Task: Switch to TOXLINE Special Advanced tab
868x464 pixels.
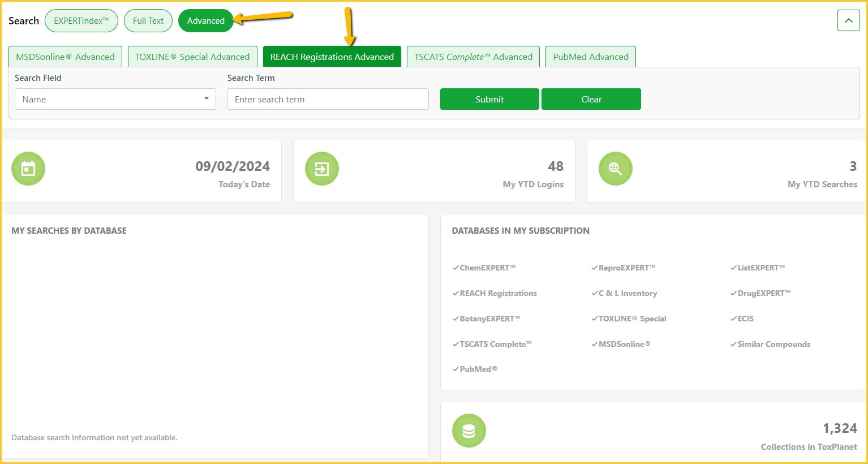Action: 192,57
